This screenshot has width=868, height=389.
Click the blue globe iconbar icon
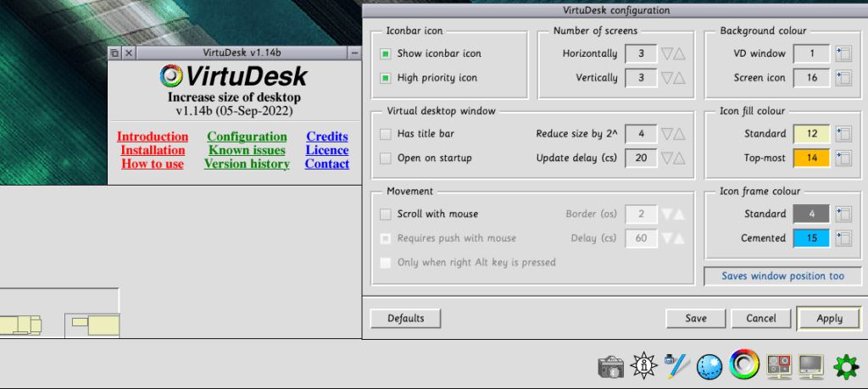[x=710, y=366]
